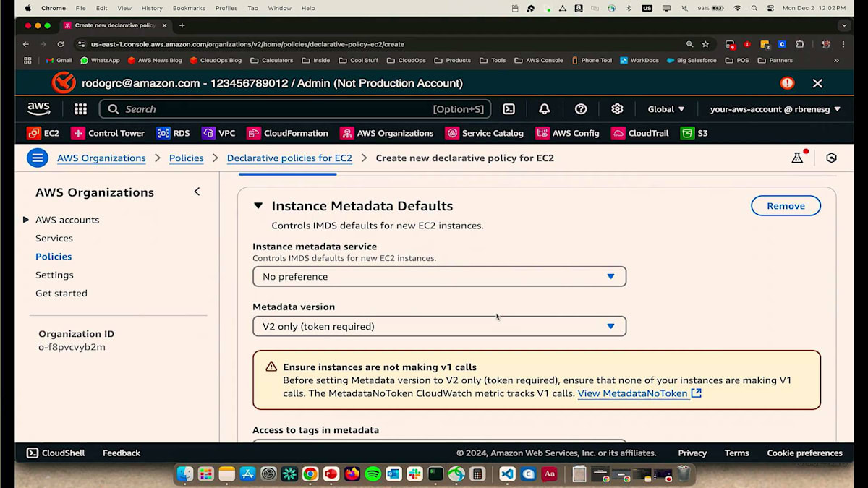Open the AWS Config shortcut
The width and height of the screenshot is (868, 488).
click(568, 133)
